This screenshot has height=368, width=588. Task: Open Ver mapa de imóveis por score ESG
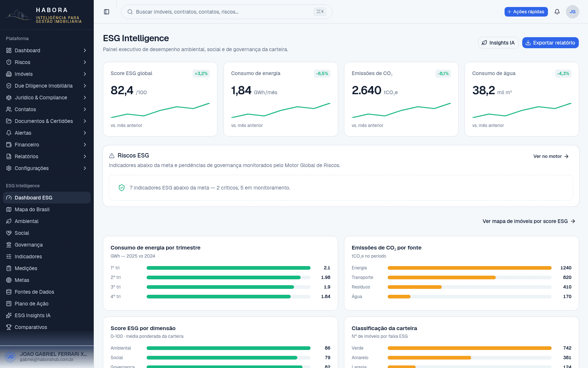pos(529,221)
